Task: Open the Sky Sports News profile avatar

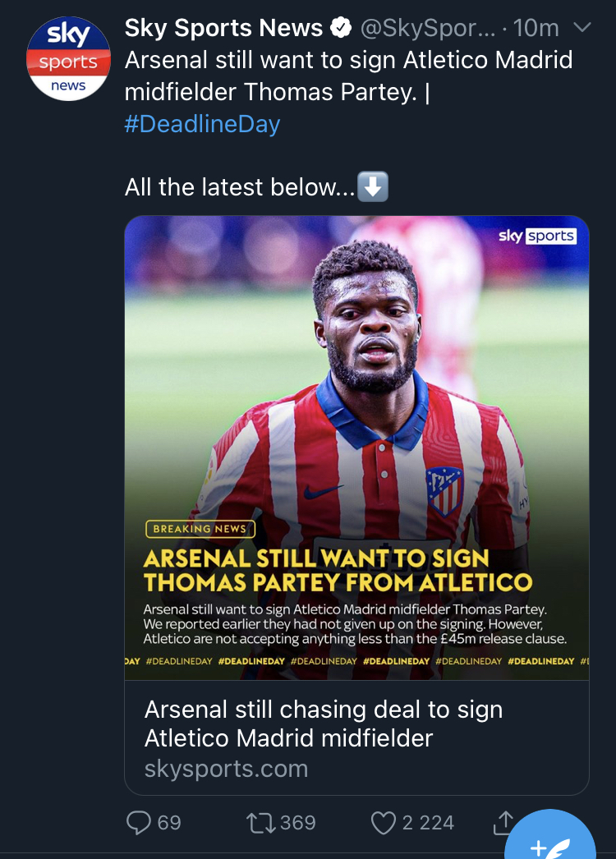Action: (68, 59)
